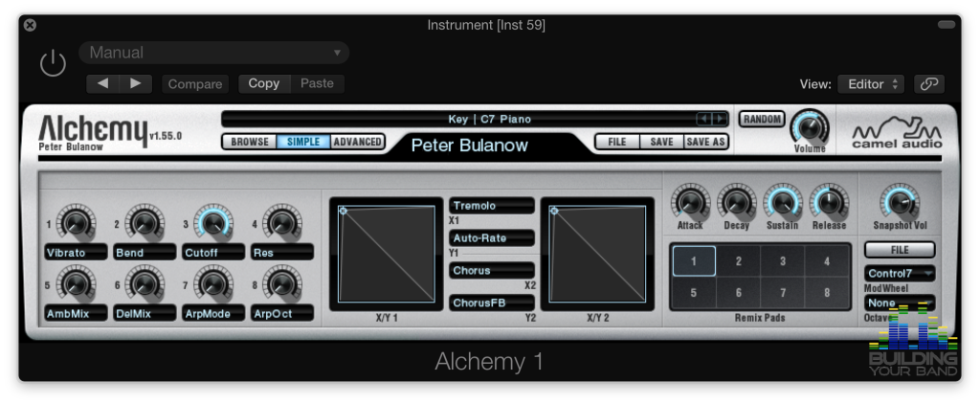Click the Compare button
Viewport: 980px width, 404px height.
[x=195, y=84]
